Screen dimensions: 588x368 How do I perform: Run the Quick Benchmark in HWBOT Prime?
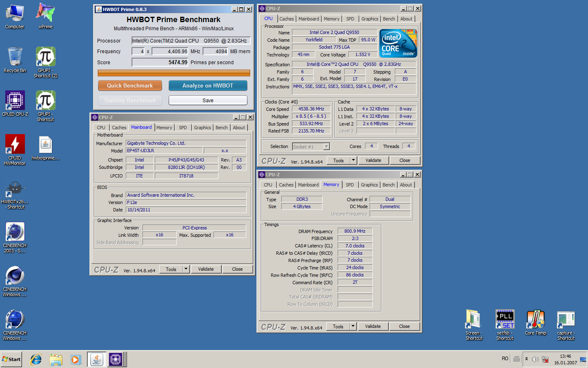130,85
